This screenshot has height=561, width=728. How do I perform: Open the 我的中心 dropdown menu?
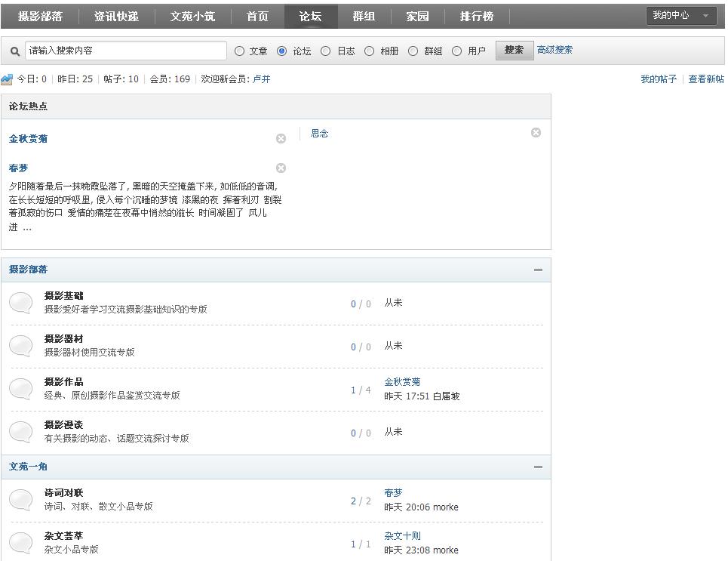(680, 16)
